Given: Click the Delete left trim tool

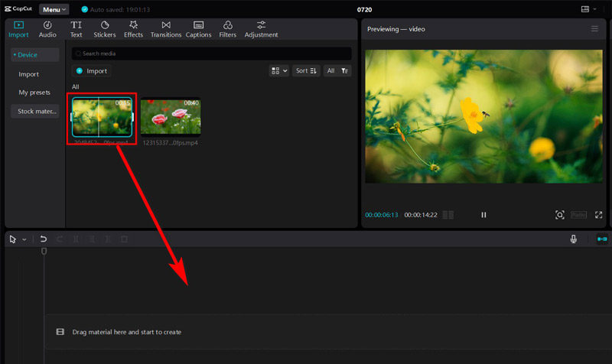Looking at the screenshot, I should click(x=92, y=239).
